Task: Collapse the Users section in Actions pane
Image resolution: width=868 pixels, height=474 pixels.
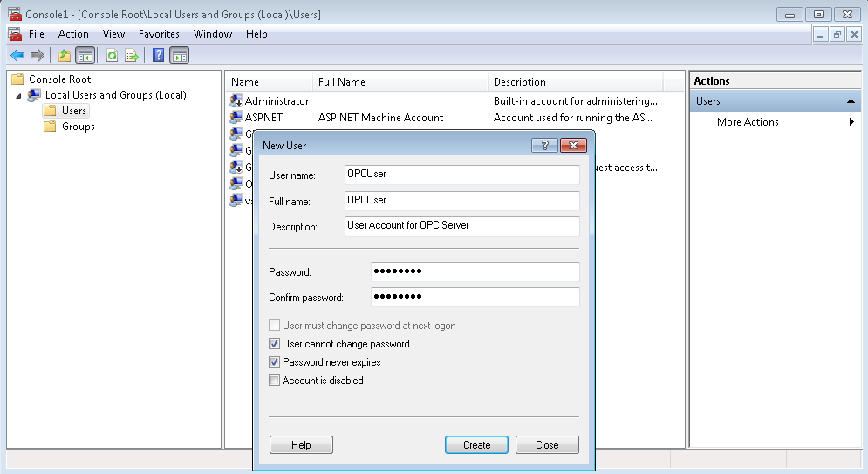Action: pos(851,101)
